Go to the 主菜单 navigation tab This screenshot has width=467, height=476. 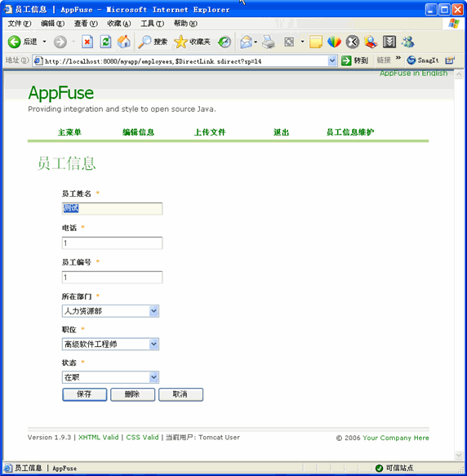[x=69, y=132]
